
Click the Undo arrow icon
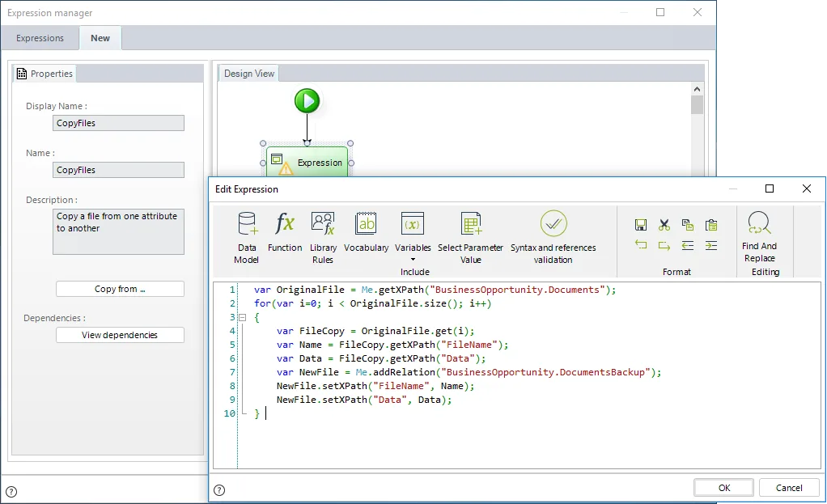(641, 245)
